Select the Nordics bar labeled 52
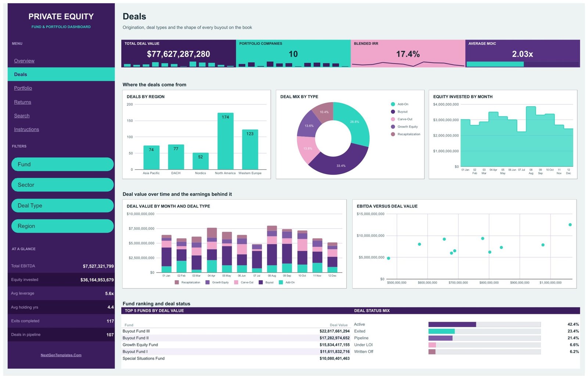This screenshot has width=588, height=379. click(201, 161)
